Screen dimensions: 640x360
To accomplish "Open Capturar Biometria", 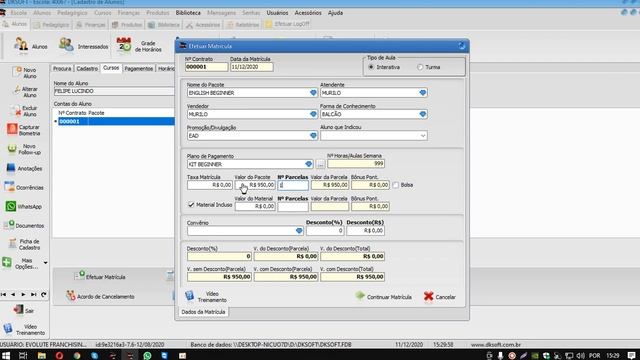I will coord(24,130).
